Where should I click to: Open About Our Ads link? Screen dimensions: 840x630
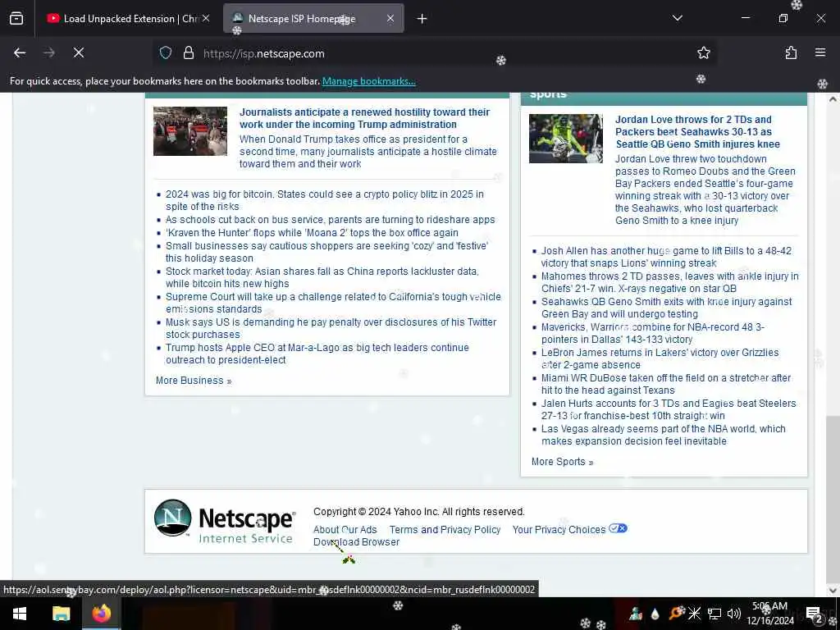pos(345,530)
